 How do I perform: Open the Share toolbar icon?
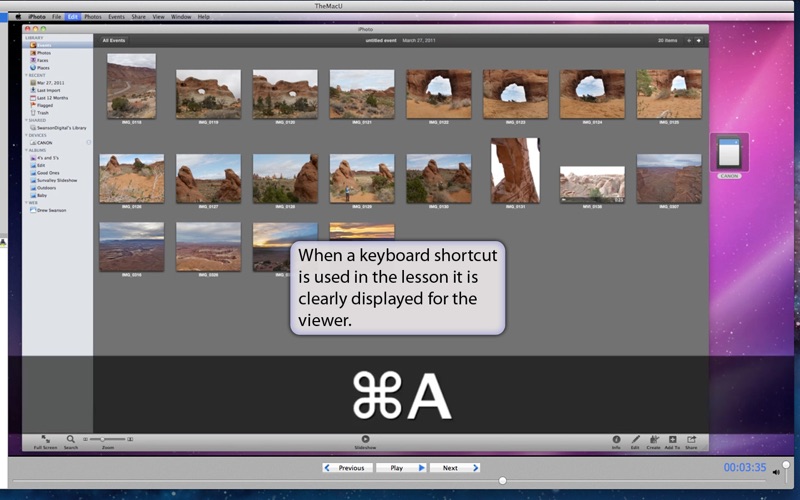[x=691, y=440]
